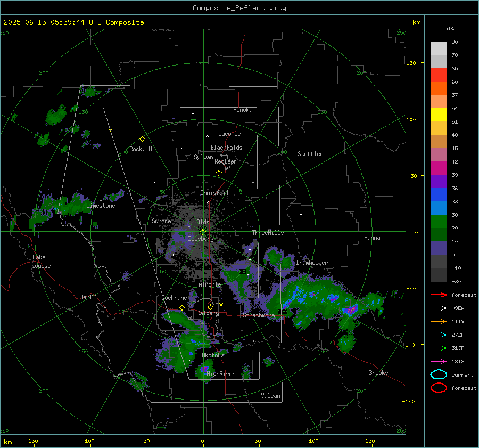Click the Sylvan label

coord(203,157)
